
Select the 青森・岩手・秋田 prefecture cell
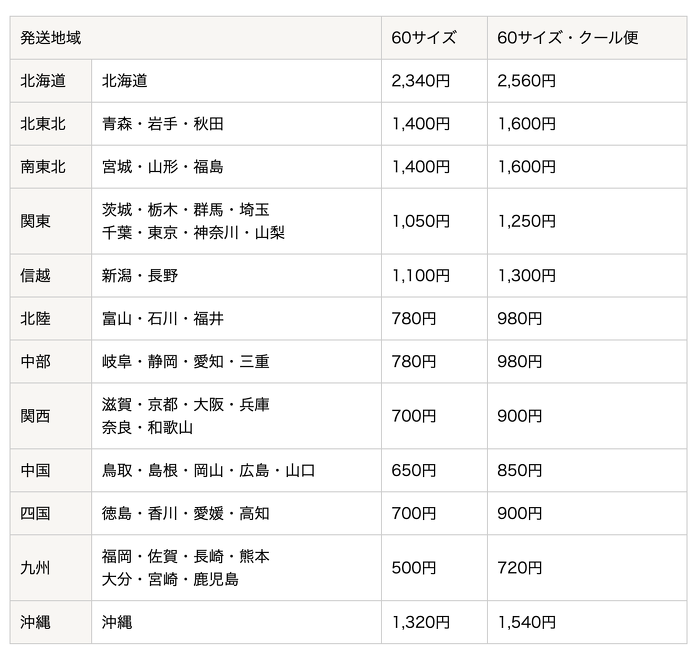pyautogui.click(x=236, y=124)
